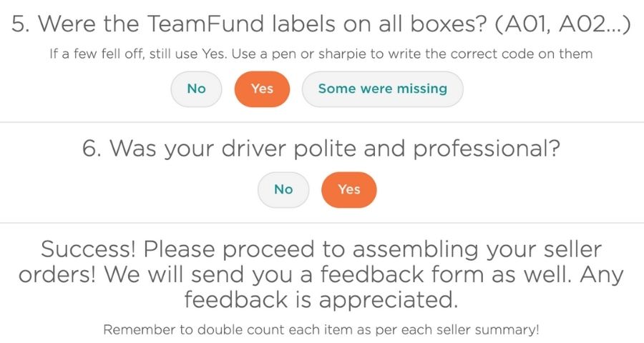Click the word "Success!" in the confirmation message
This screenshot has height=343, width=644.
[88, 250]
